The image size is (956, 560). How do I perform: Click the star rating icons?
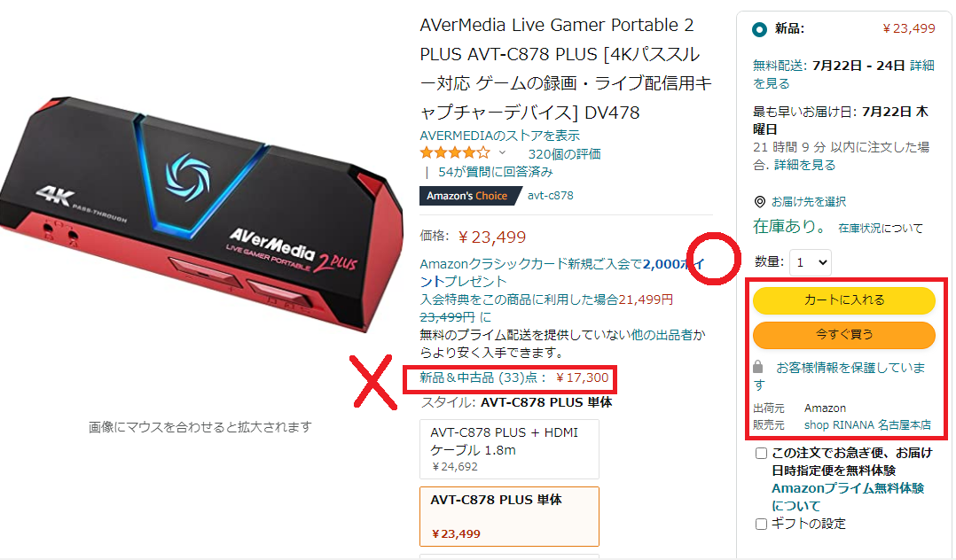click(455, 153)
